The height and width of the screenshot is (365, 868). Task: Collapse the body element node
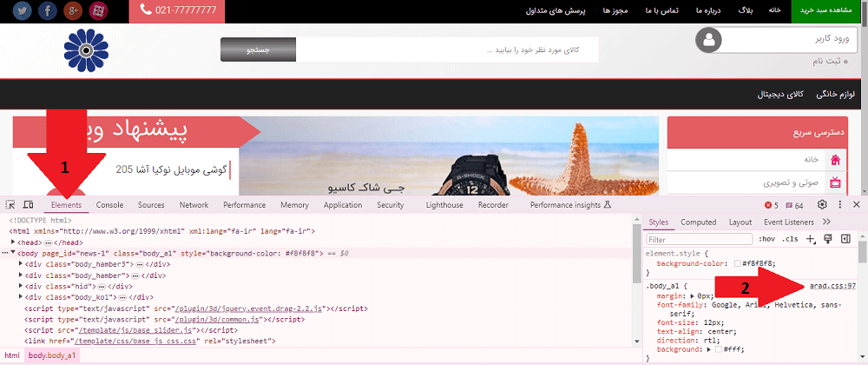13,253
